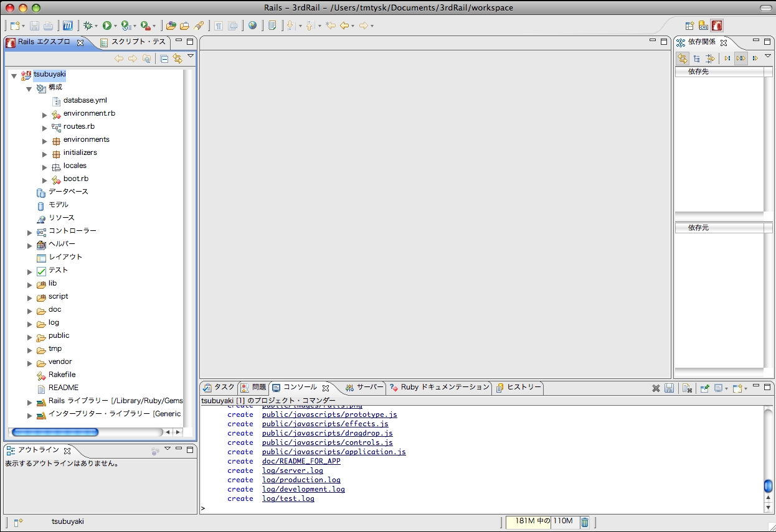The height and width of the screenshot is (532, 776).
Task: Toggle dependency arrows icon in 依存関係 view
Action: pyautogui.click(x=683, y=58)
